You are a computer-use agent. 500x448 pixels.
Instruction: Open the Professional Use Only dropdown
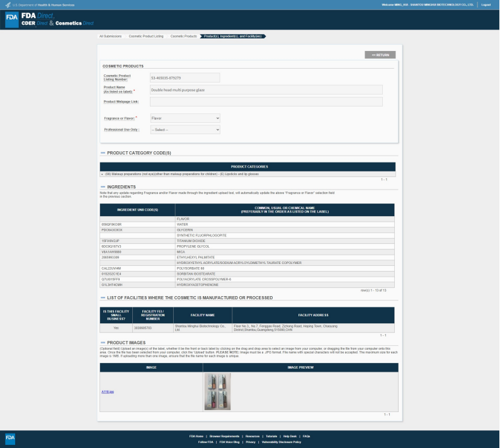click(x=185, y=129)
